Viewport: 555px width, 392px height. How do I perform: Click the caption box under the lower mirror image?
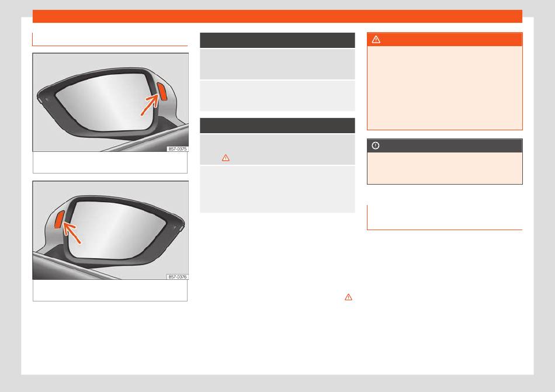[110, 290]
